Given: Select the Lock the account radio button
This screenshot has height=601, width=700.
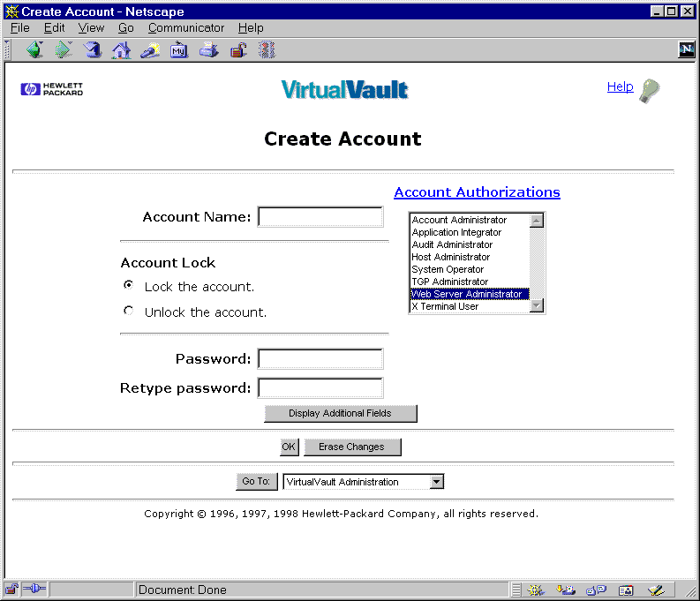Looking at the screenshot, I should (129, 285).
